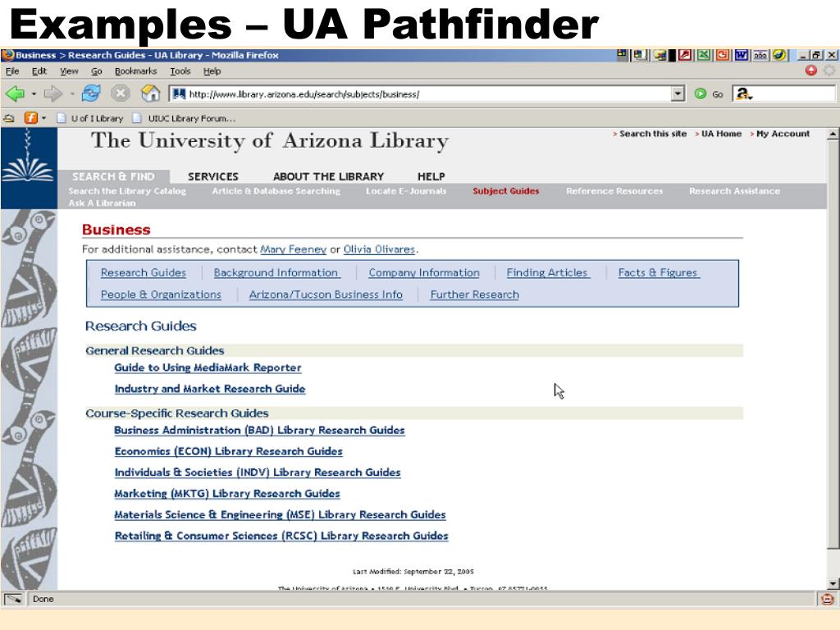Open the orange feed icon dropdown arrow

coord(44,118)
